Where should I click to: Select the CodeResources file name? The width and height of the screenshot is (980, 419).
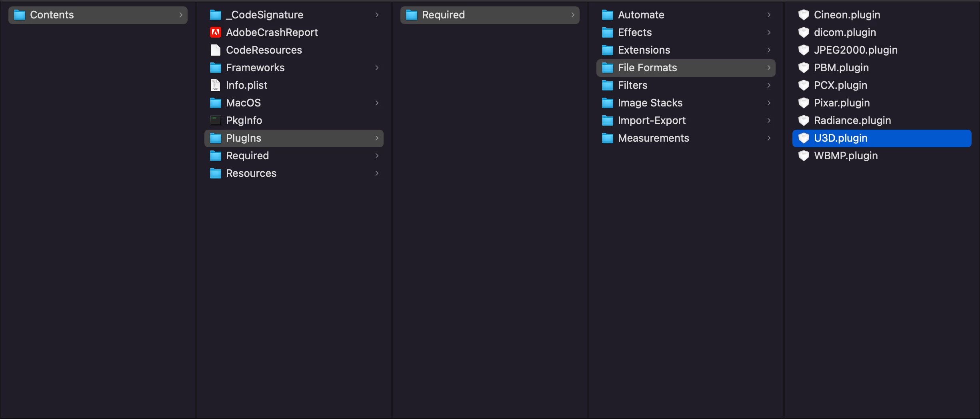click(x=264, y=50)
